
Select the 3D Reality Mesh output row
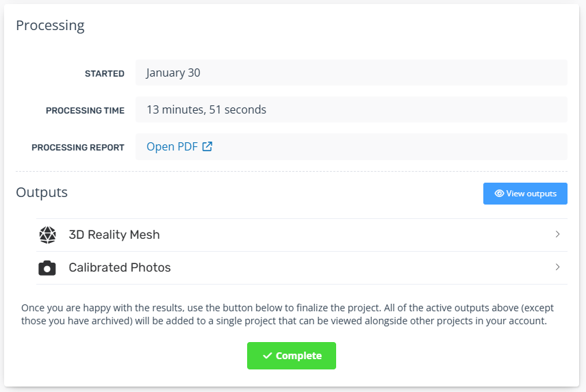(302, 235)
